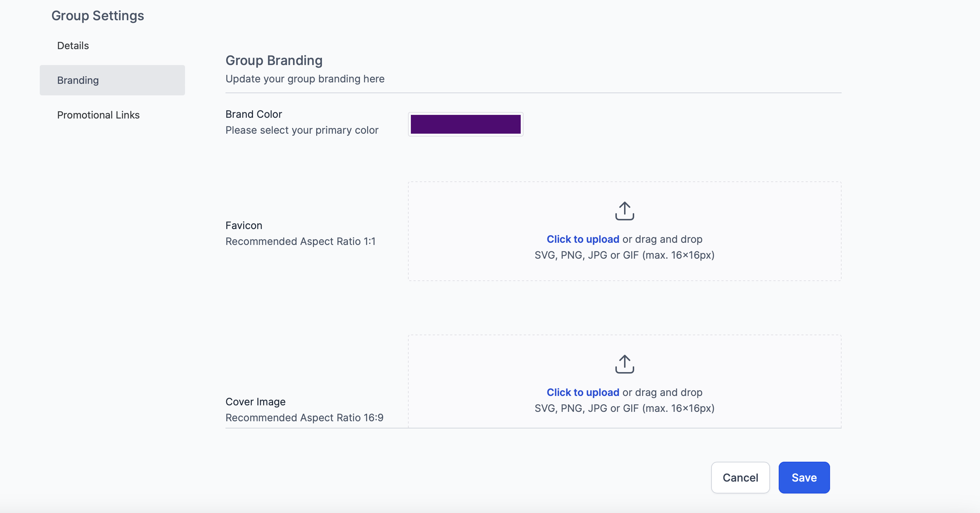Click the Group Branding section title
Screen dimensions: 980x513
tap(274, 60)
